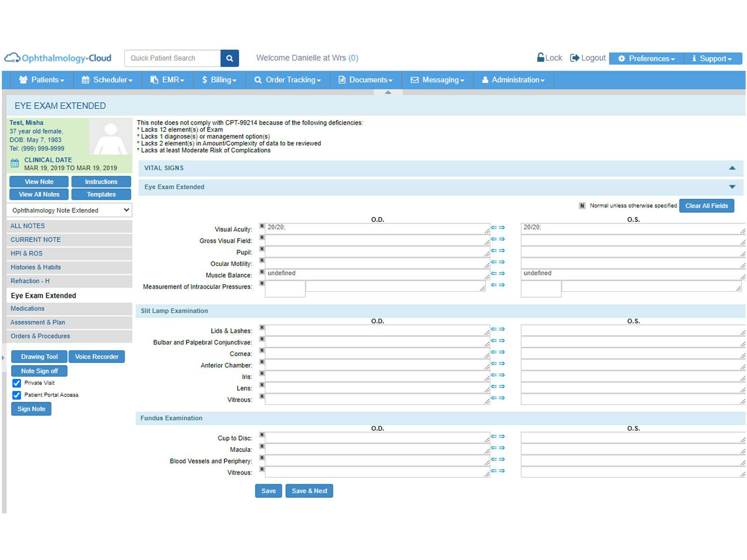Click the Logout arrow icon

tap(574, 57)
